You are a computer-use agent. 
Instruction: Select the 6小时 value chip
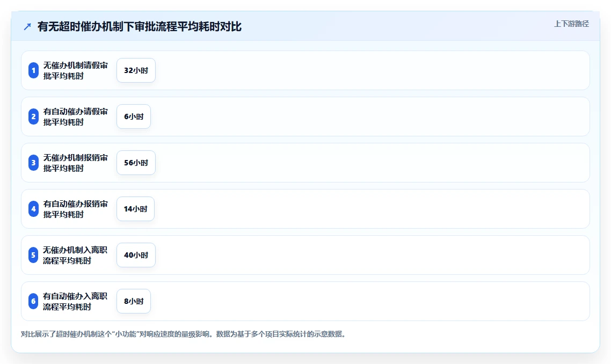[134, 117]
